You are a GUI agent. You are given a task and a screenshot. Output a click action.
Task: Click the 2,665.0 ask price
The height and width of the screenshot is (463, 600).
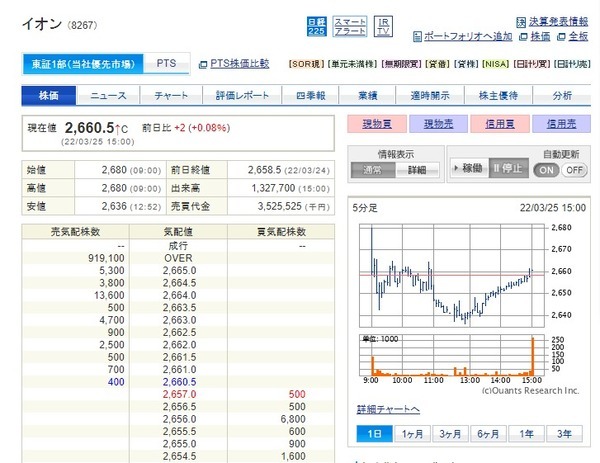pos(179,271)
